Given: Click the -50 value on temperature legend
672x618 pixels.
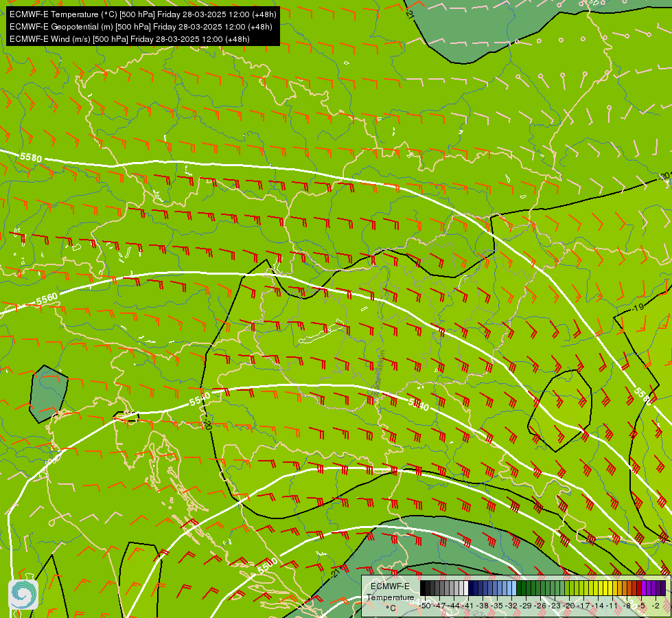Looking at the screenshot, I should (x=425, y=606).
